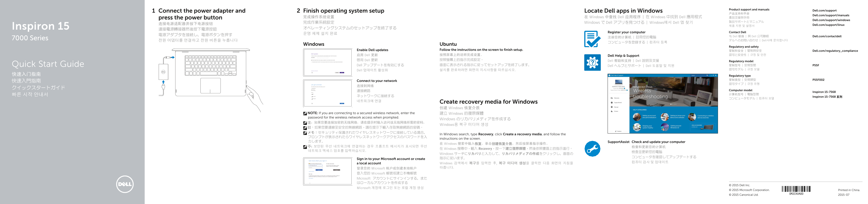Click the note icon beside the English NOTE

click(305, 114)
